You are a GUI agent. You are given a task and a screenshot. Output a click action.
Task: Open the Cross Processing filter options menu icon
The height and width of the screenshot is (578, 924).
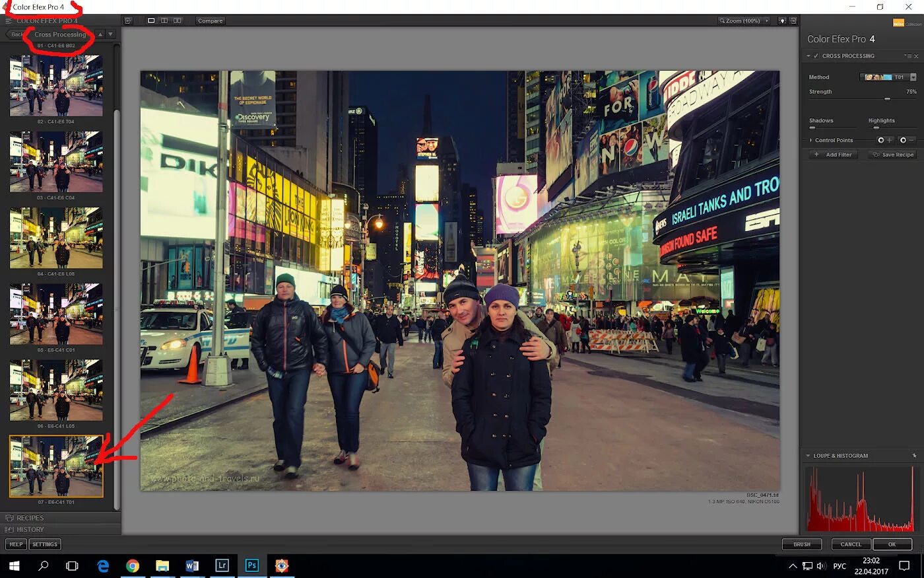point(908,56)
